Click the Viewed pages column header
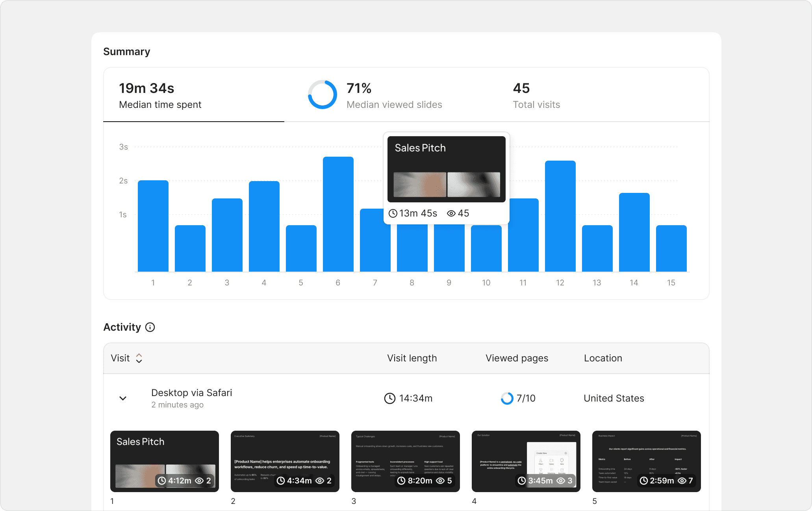The width and height of the screenshot is (812, 511). click(517, 358)
